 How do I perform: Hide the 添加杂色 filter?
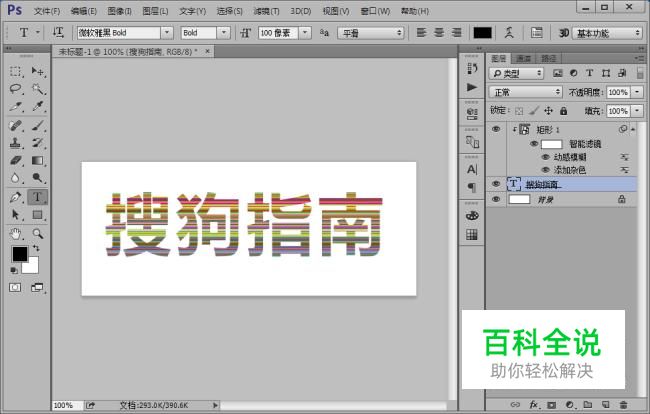(x=546, y=170)
